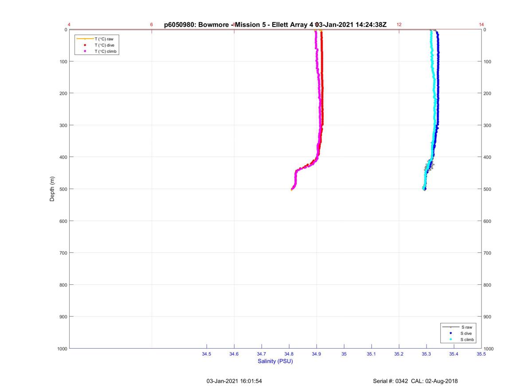Click the 35.1 salinity tick label
532x392 pixels.
click(x=372, y=354)
